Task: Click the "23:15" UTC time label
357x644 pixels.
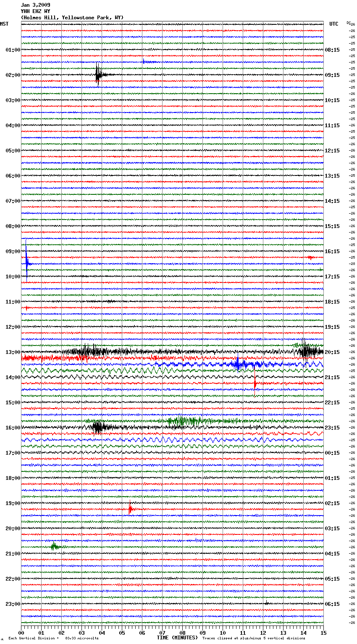Action: [332, 428]
